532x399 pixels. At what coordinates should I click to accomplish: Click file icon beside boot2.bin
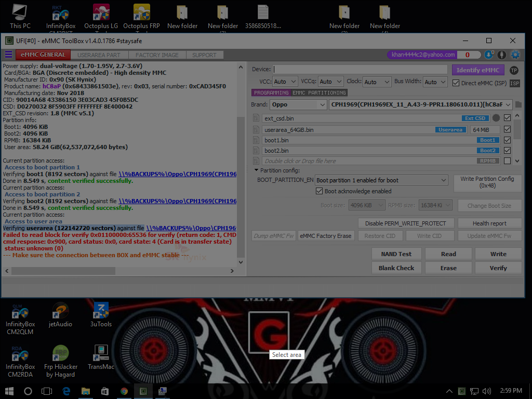coord(256,151)
